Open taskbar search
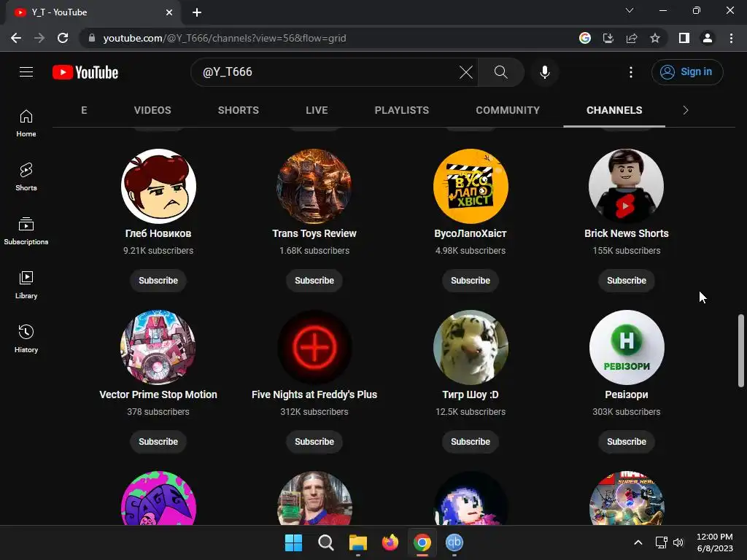 tap(326, 542)
